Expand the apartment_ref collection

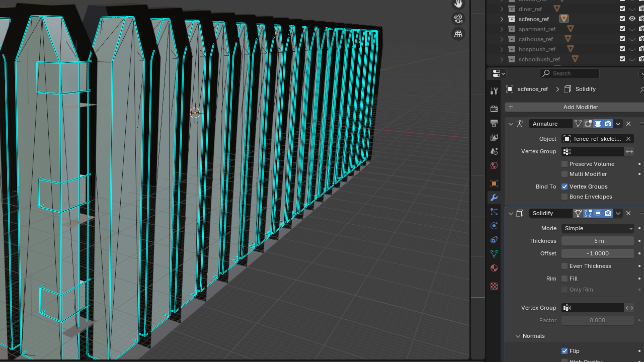pos(502,29)
